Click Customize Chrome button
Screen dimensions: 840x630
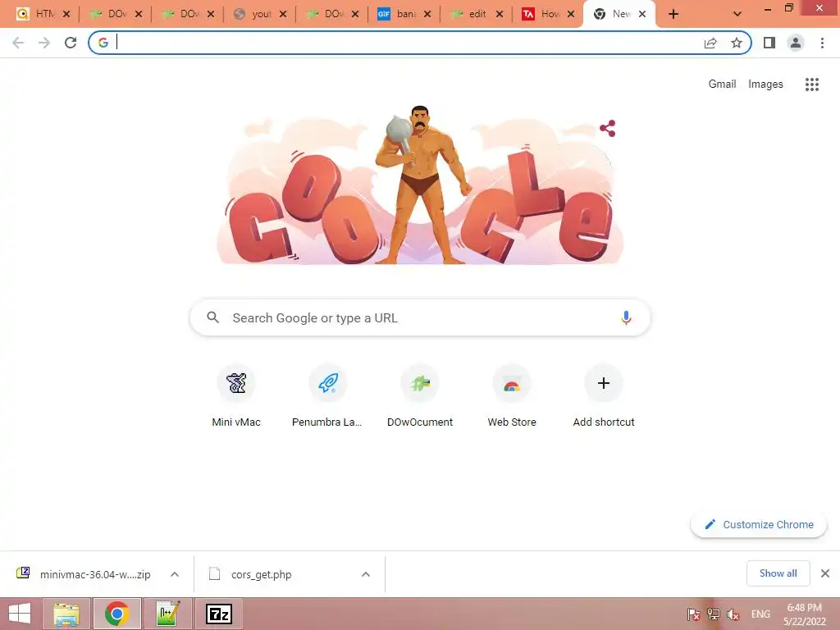(759, 524)
